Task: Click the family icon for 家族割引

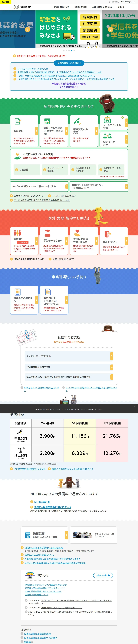Action: (18, 233)
